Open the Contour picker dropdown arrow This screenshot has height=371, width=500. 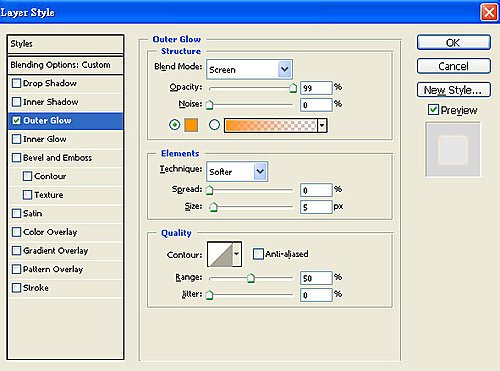(x=236, y=254)
